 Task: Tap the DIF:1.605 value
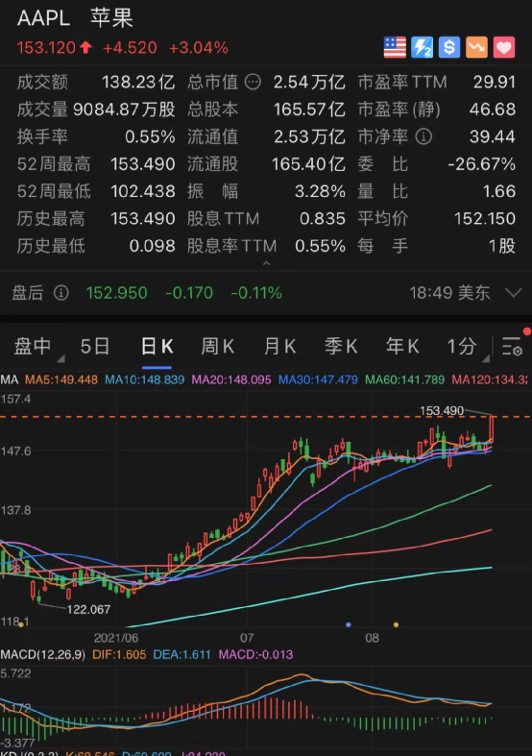119,655
